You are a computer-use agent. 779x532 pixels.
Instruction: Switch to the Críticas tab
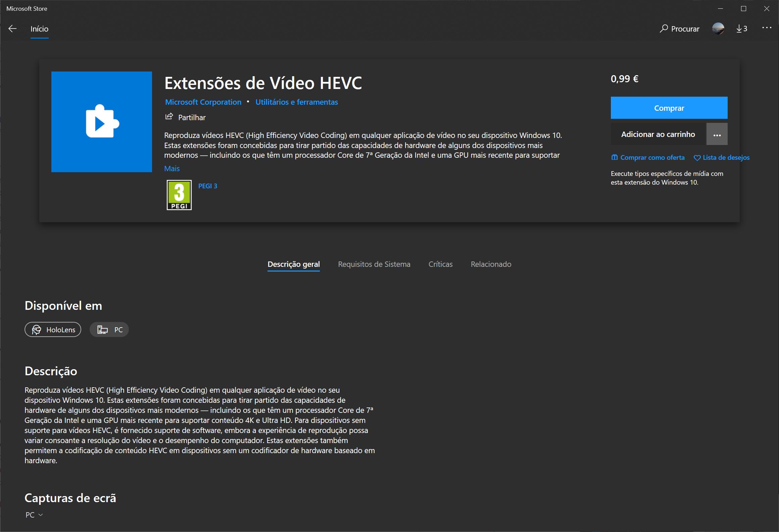click(x=440, y=264)
